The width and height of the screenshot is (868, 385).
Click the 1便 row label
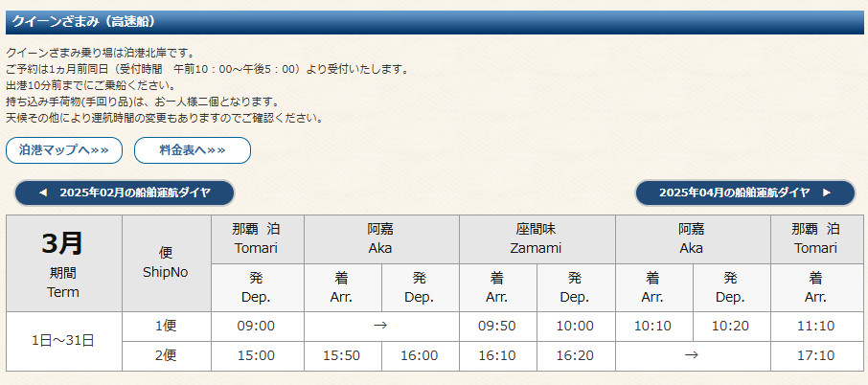(167, 327)
